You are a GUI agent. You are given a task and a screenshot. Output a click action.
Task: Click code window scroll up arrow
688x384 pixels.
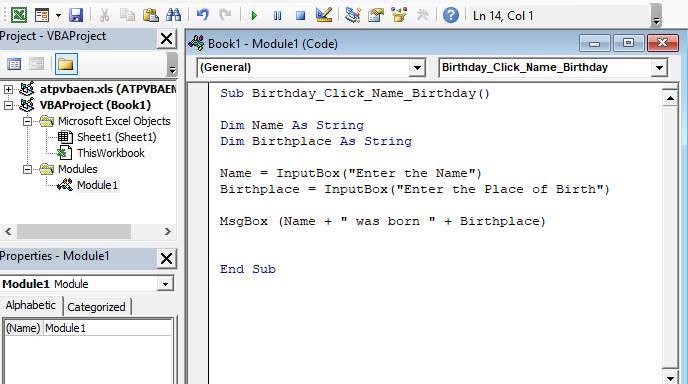[670, 98]
